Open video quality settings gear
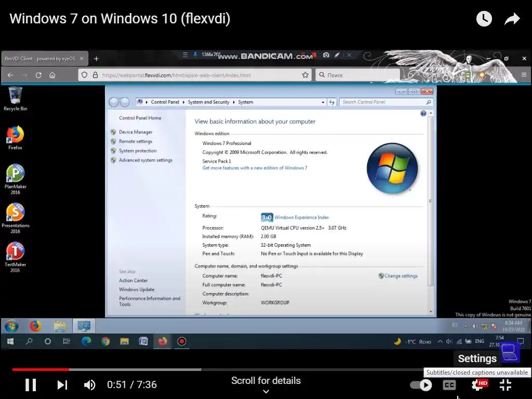 click(478, 385)
